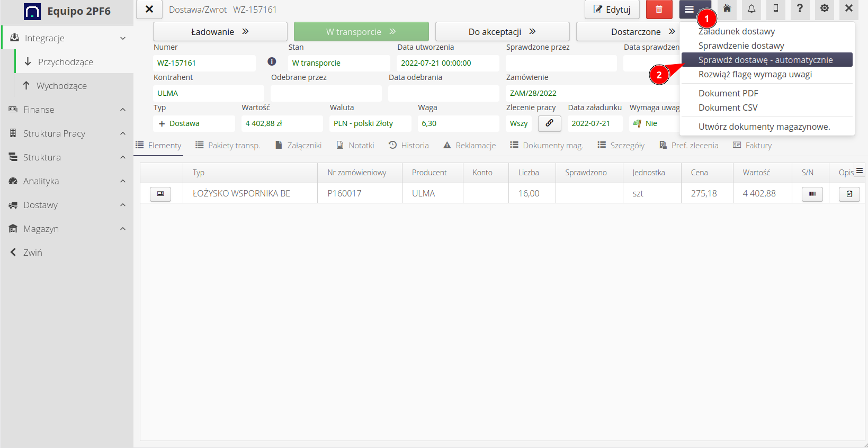Collapse the Integracje sidebar section
The width and height of the screenshot is (868, 448).
click(x=68, y=38)
